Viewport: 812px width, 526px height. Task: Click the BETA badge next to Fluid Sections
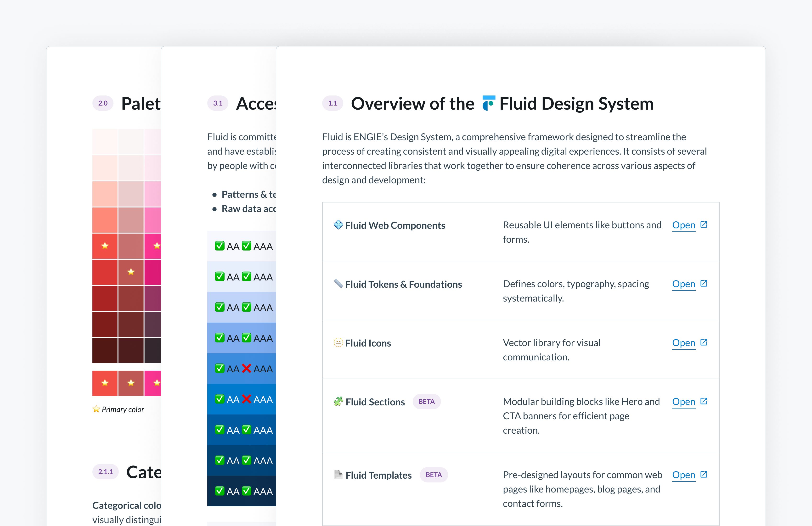(427, 402)
